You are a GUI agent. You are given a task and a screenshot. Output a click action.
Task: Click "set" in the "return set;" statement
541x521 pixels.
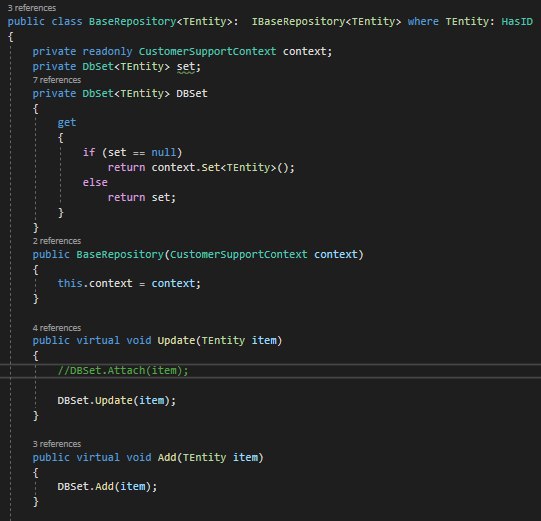tap(160, 197)
